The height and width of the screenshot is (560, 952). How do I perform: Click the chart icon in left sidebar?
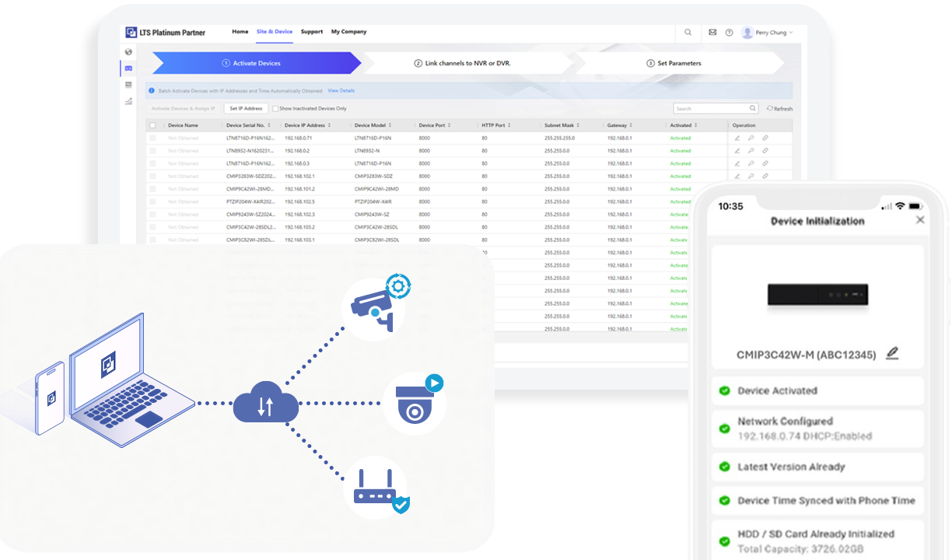128,101
